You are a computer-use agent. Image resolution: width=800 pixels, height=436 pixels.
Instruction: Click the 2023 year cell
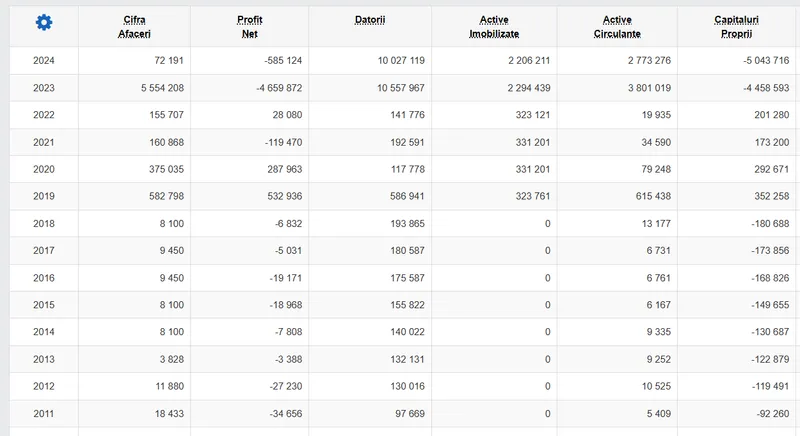tap(44, 88)
